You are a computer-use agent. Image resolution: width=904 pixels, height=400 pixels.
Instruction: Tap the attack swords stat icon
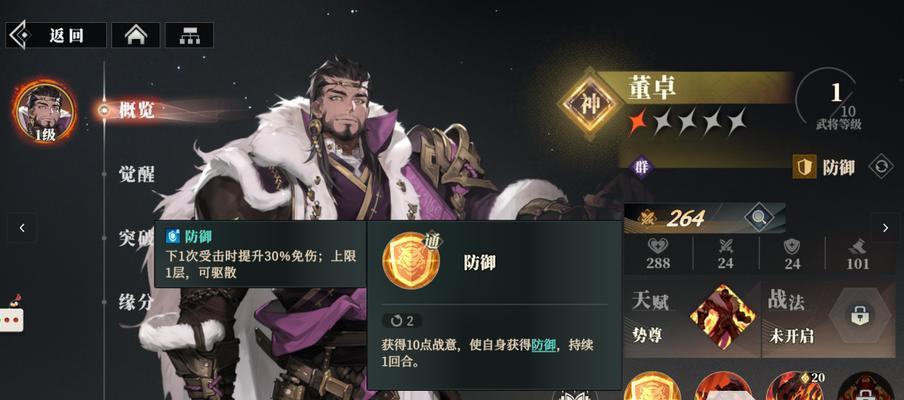coord(725,248)
